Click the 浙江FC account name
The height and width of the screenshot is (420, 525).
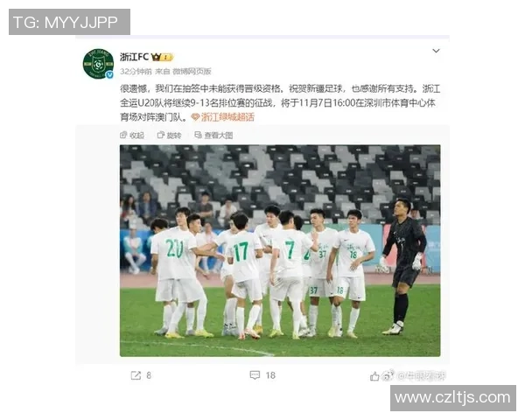[x=134, y=57]
